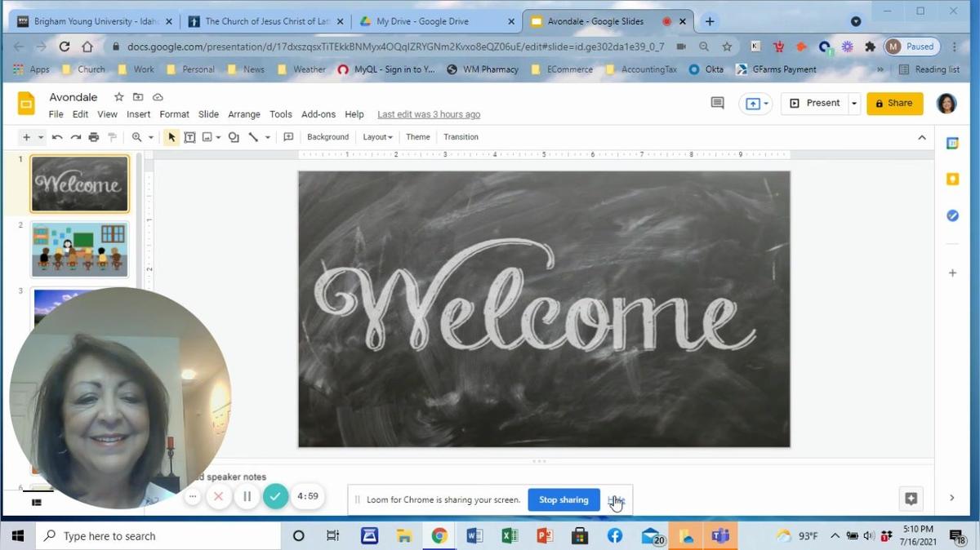Image resolution: width=980 pixels, height=550 pixels.
Task: Select slide 2 classroom thumbnail
Action: point(80,250)
